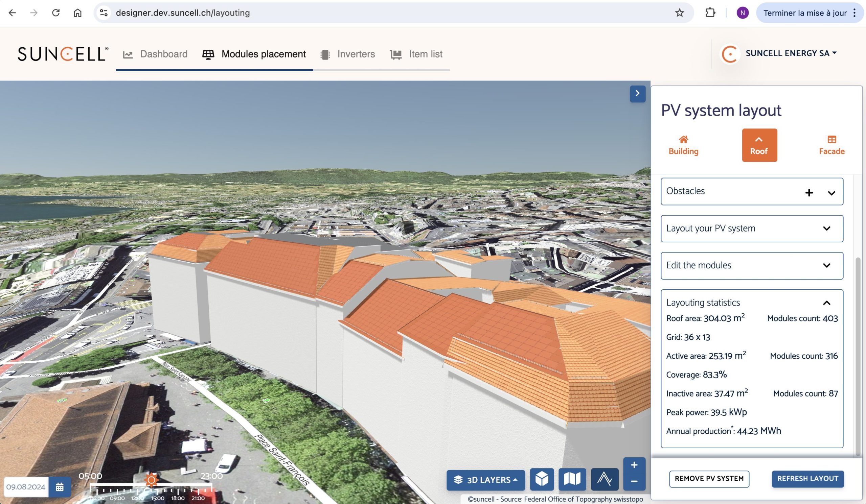Click the folded map view icon
The width and height of the screenshot is (866, 504).
572,479
